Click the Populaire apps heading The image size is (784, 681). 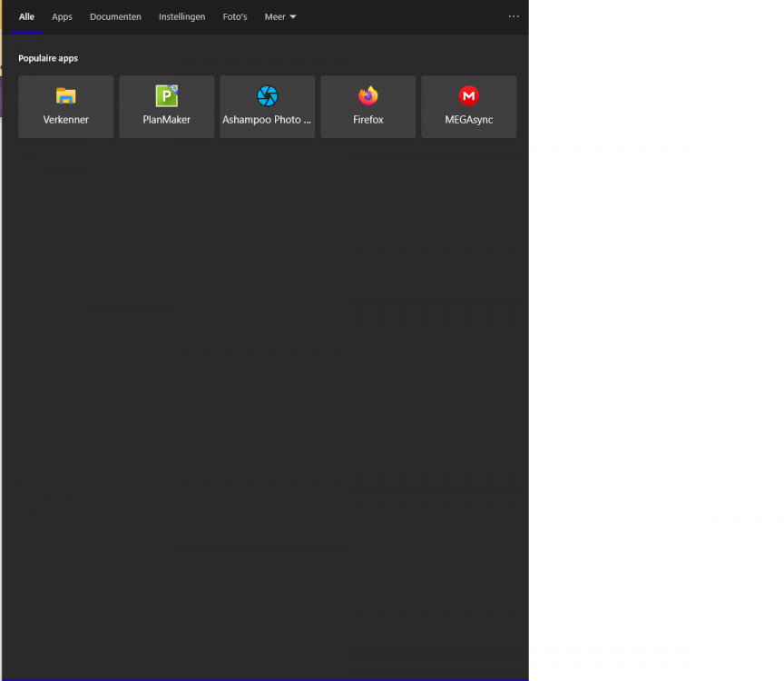pyautogui.click(x=48, y=58)
